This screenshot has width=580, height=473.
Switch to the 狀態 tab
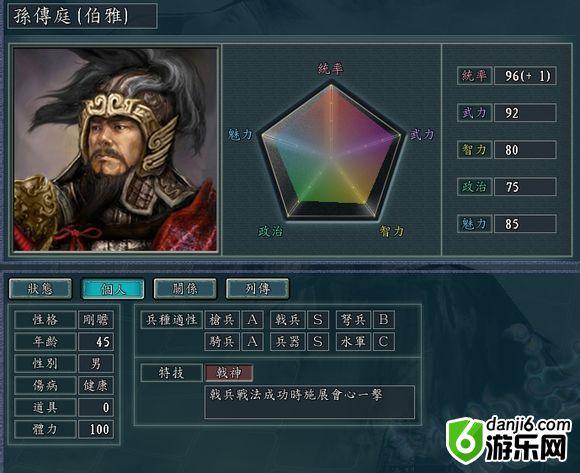pyautogui.click(x=40, y=288)
